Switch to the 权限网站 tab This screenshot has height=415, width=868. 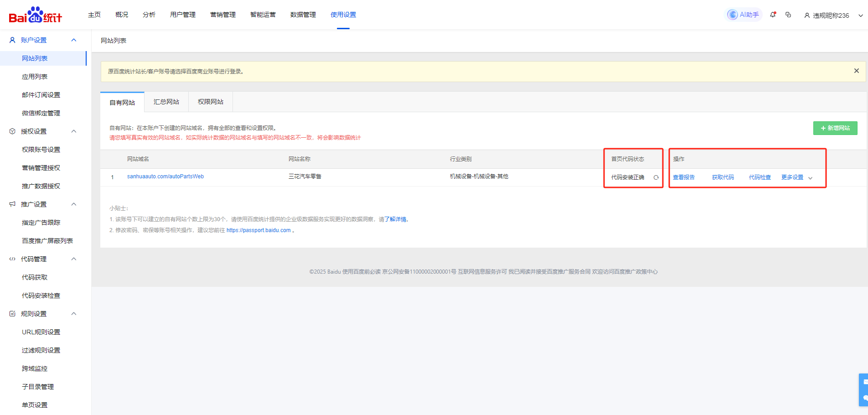tap(211, 102)
